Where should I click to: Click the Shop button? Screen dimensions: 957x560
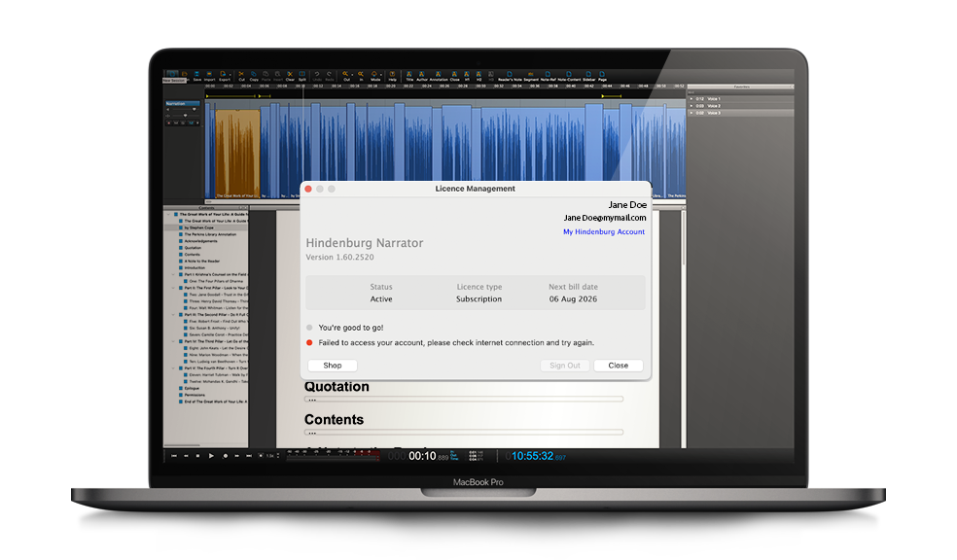point(332,366)
